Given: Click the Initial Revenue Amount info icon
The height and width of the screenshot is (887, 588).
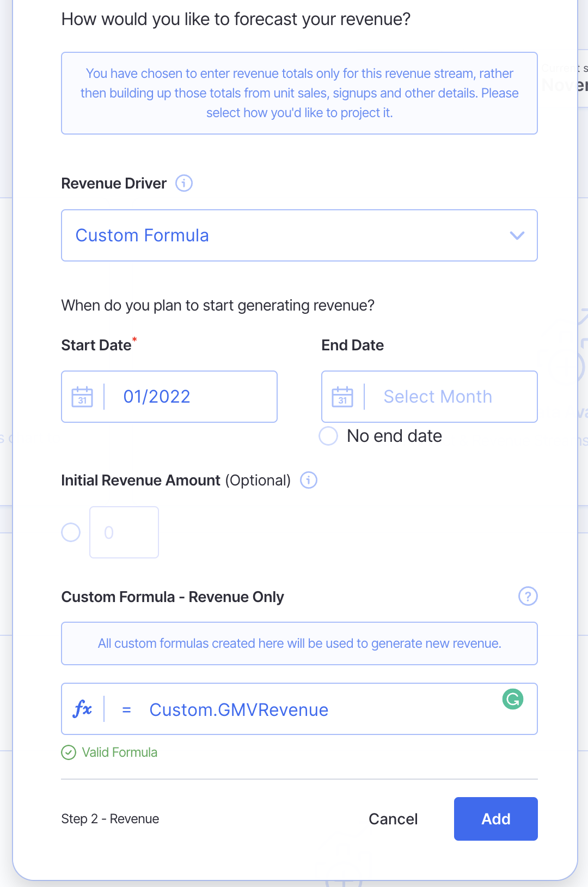Looking at the screenshot, I should coord(309,480).
